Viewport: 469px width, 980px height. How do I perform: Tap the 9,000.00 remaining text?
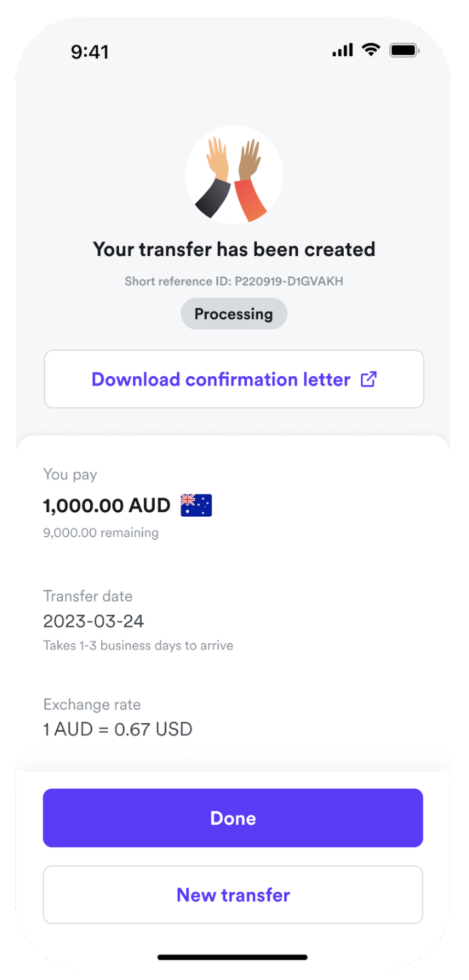tap(101, 533)
